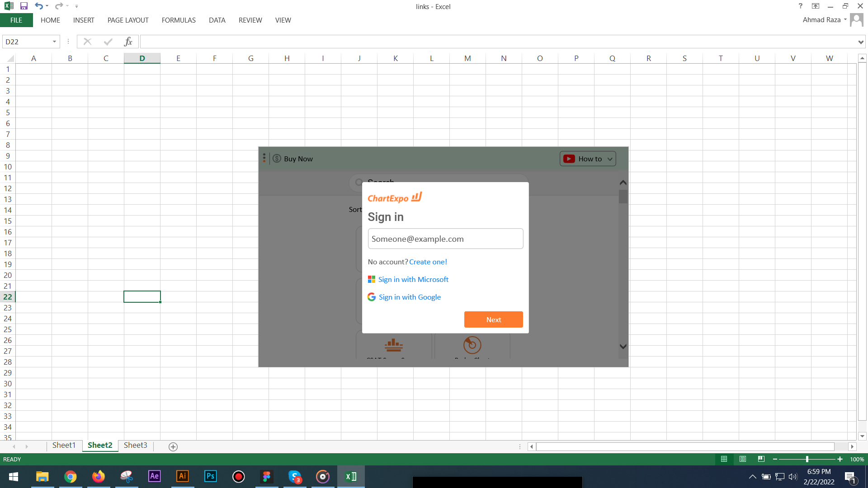Click the Redo arrow icon

click(x=59, y=6)
